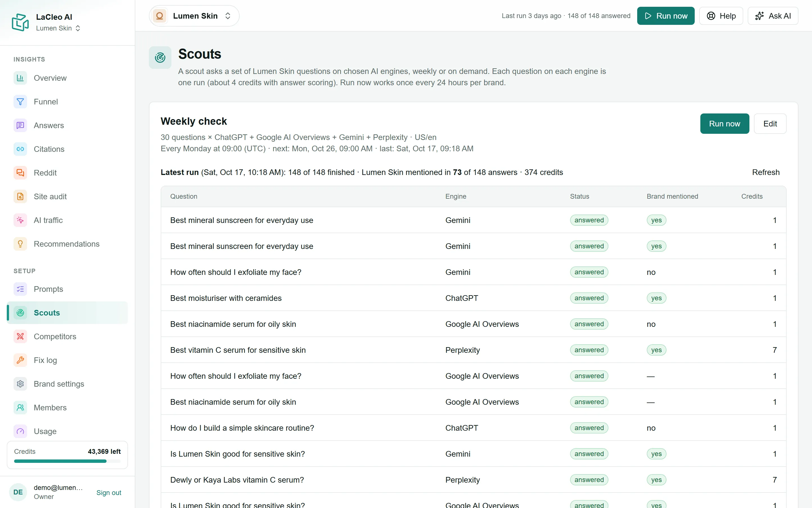Select the Recommendations lightbulb icon
The width and height of the screenshot is (812, 508).
pyautogui.click(x=20, y=244)
